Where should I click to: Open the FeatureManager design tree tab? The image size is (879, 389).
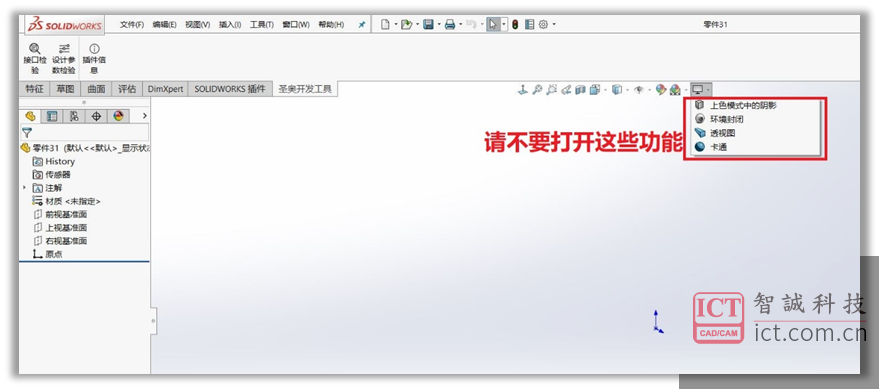point(30,116)
